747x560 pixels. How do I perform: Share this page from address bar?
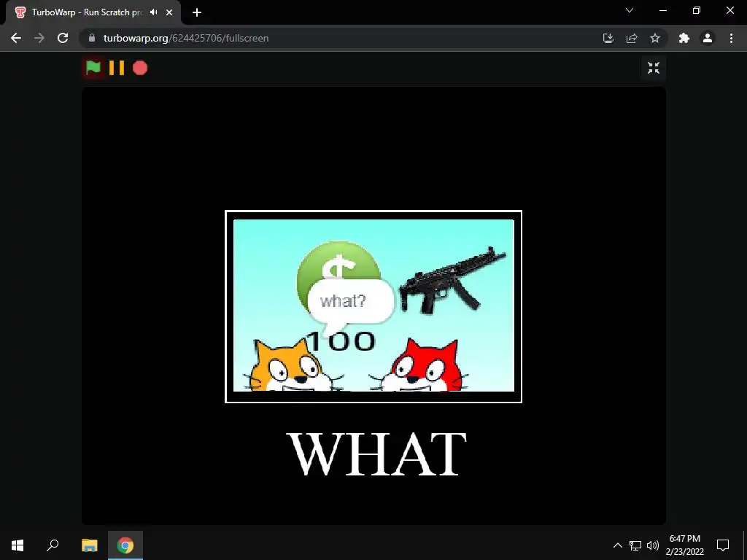click(632, 38)
